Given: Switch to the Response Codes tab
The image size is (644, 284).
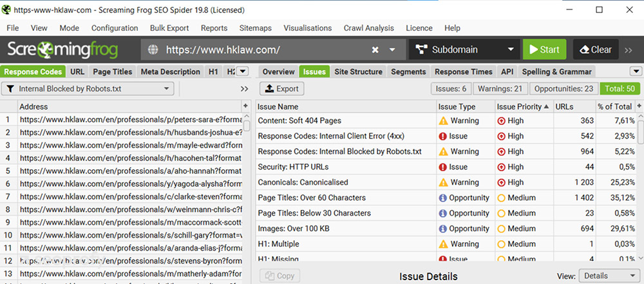Looking at the screenshot, I should tap(33, 71).
